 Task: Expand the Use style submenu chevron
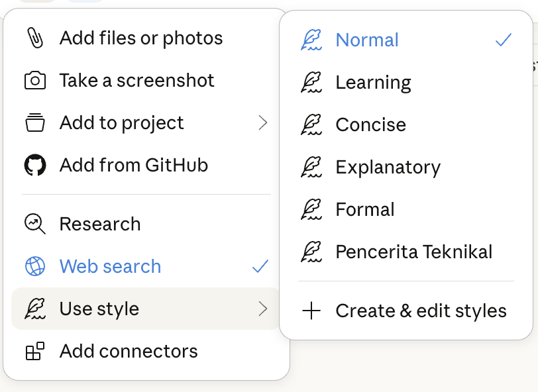tap(263, 309)
